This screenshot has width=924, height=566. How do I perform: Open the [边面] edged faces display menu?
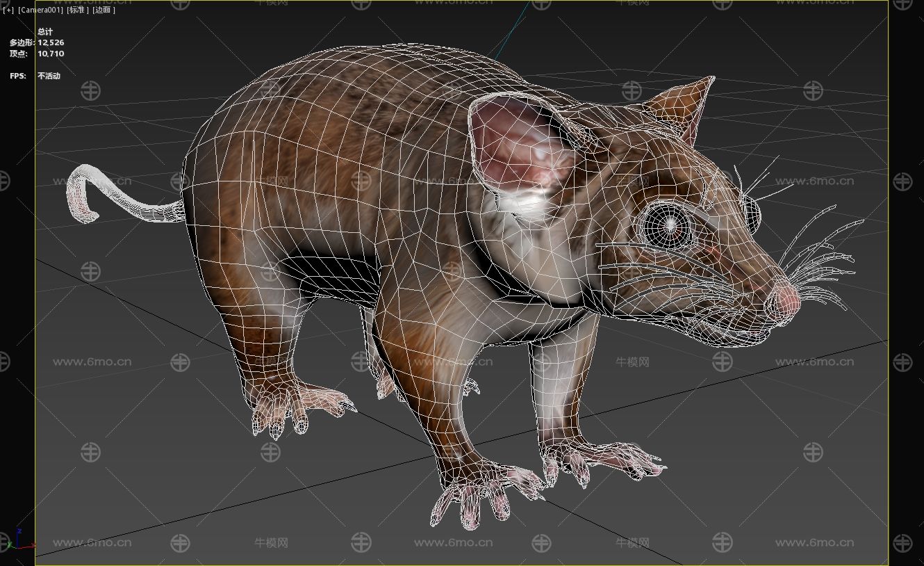(x=104, y=10)
